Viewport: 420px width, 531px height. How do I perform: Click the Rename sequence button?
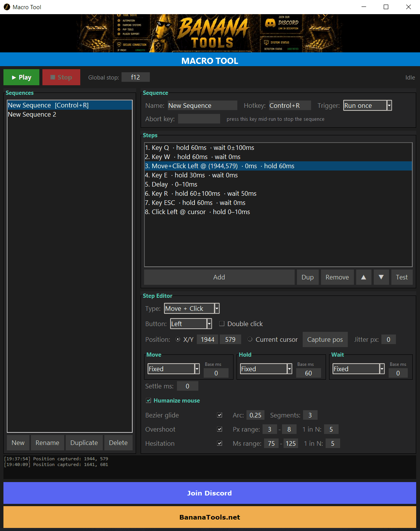pyautogui.click(x=47, y=443)
